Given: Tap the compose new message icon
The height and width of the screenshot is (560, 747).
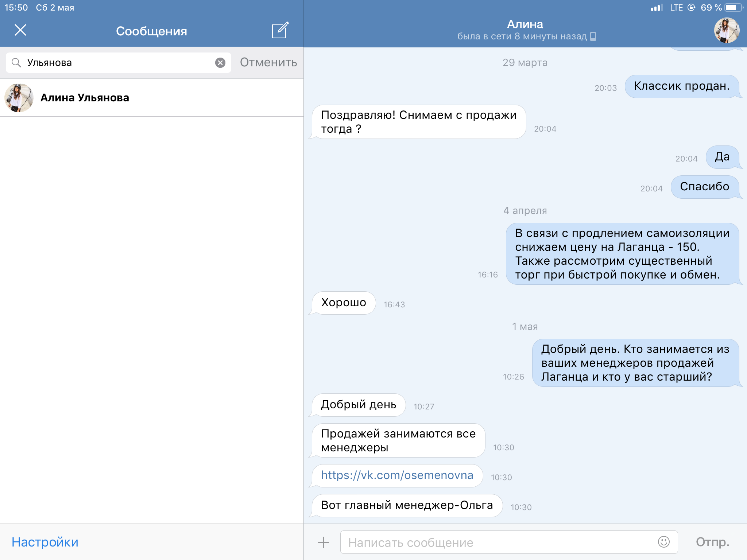Looking at the screenshot, I should [280, 30].
